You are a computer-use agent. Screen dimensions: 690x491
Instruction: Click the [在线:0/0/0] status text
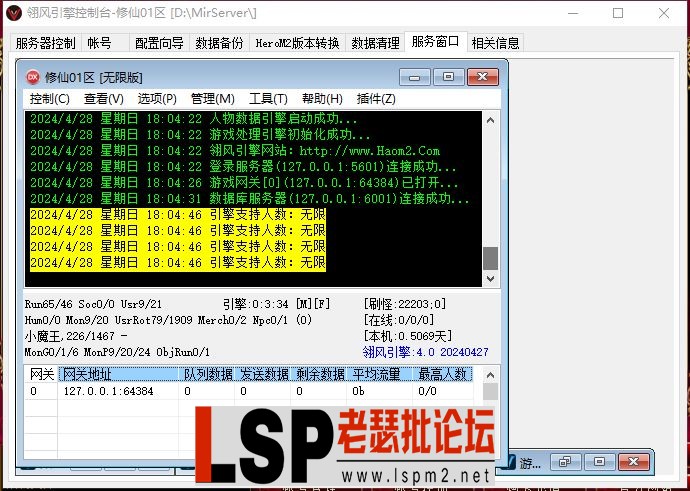pos(398,320)
